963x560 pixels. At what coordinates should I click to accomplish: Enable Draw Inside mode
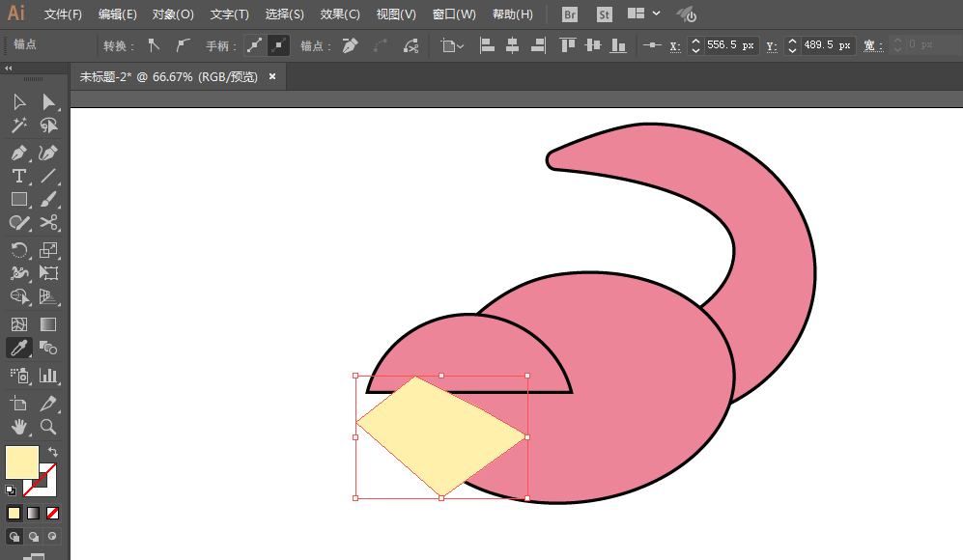[52, 536]
